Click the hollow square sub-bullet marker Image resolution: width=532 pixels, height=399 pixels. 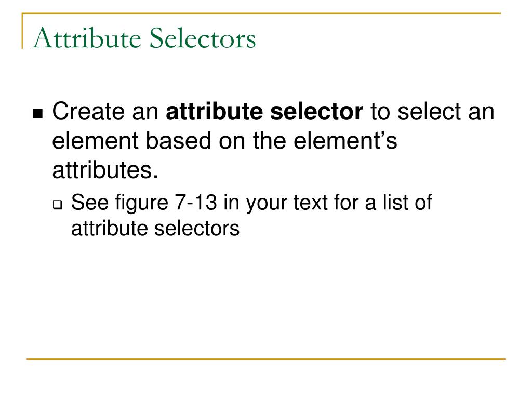[x=57, y=205]
